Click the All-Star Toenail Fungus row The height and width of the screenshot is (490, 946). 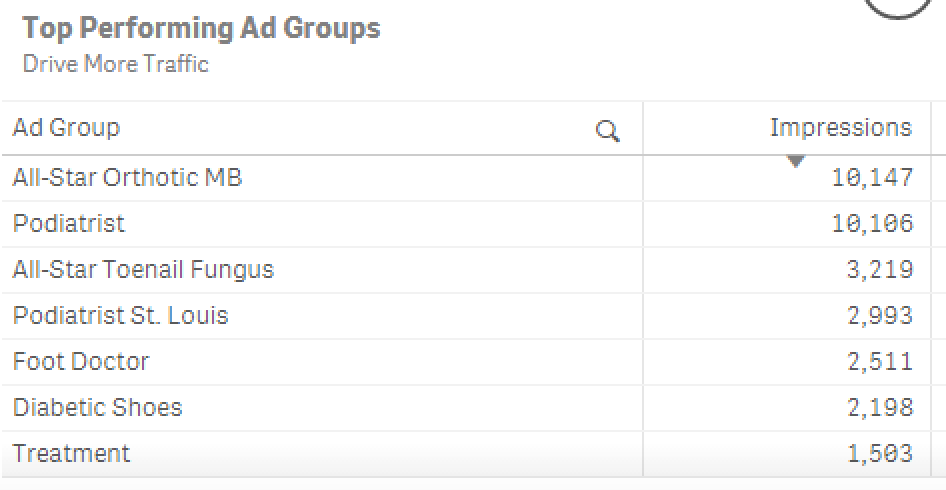143,269
